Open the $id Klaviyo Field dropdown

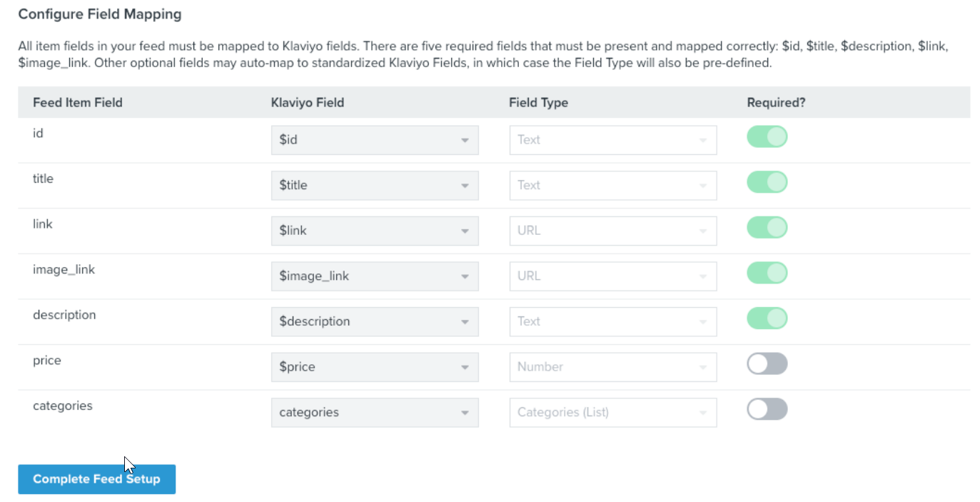pyautogui.click(x=374, y=140)
